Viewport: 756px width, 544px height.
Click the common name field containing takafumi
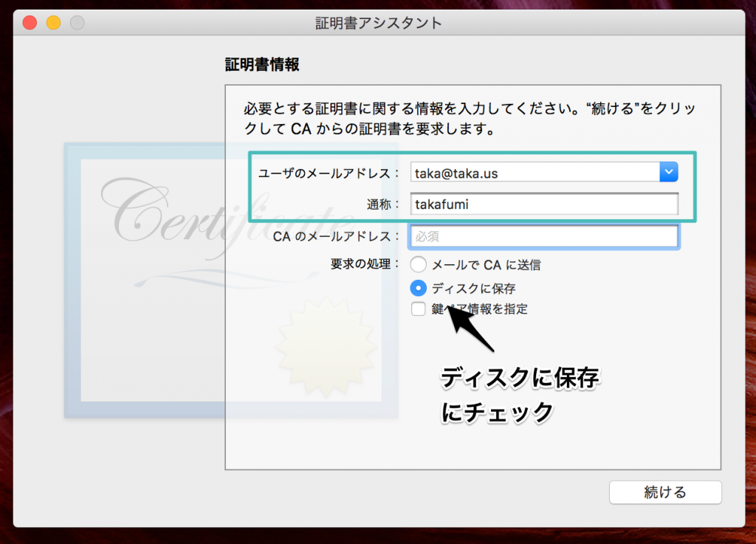coord(544,204)
